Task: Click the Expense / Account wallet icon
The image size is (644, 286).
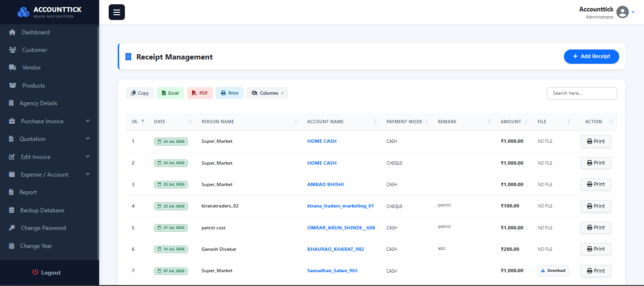Action: coord(12,175)
